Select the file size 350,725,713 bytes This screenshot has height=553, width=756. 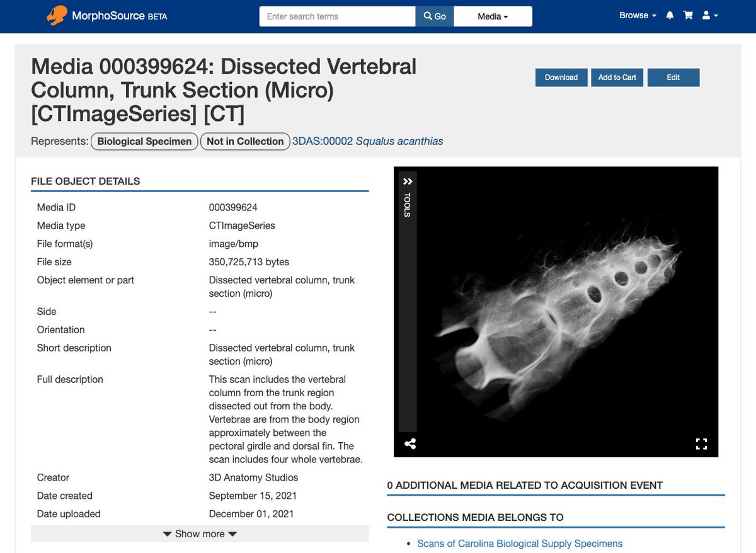pyautogui.click(x=249, y=262)
